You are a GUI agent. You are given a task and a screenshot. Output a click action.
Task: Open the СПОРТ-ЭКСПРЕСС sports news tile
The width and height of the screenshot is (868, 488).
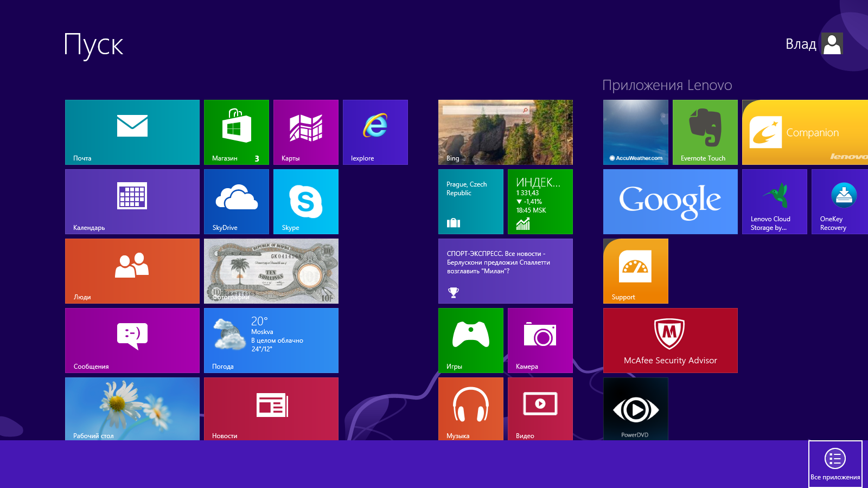[x=506, y=271]
